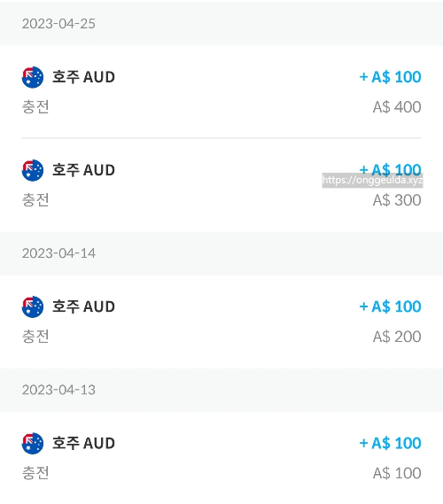Click the Australian flag icon beside A$ 200 balance
The width and height of the screenshot is (443, 504).
coord(33,306)
